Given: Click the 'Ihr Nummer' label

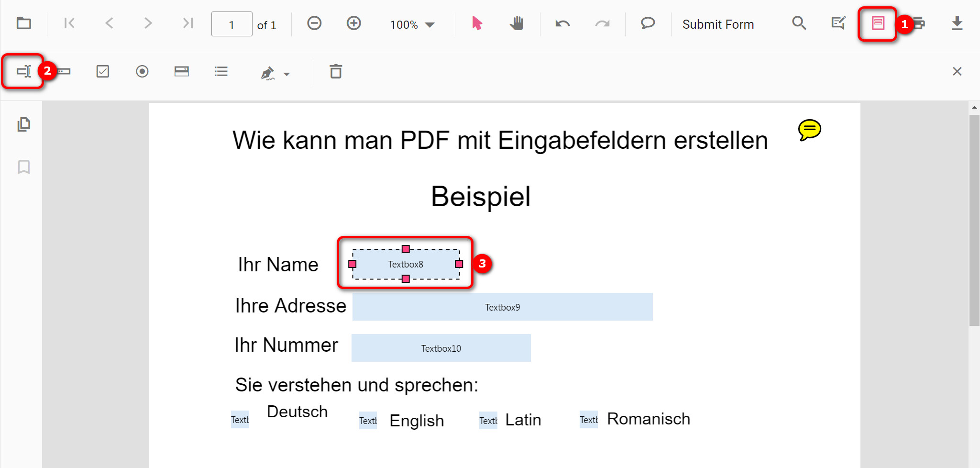Looking at the screenshot, I should click(x=286, y=345).
